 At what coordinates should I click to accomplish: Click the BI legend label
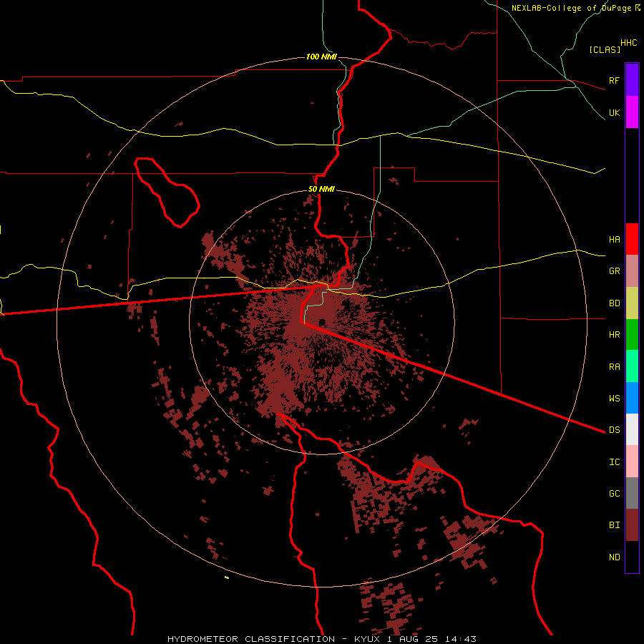614,525
